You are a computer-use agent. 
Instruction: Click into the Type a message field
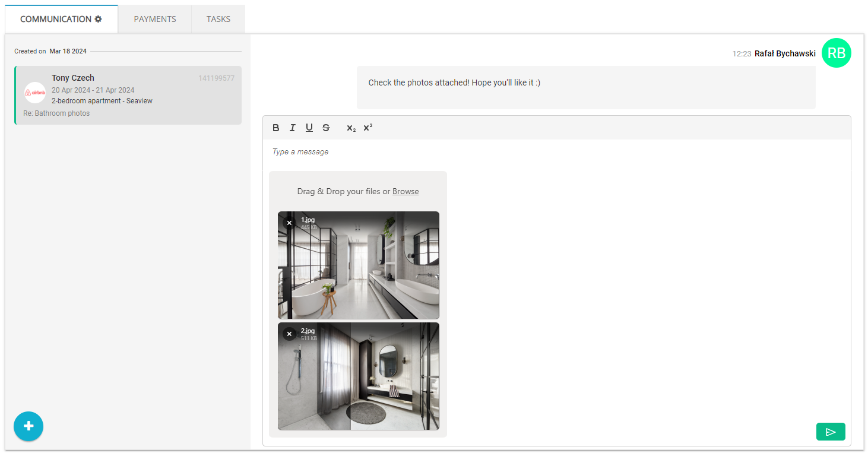click(556, 152)
